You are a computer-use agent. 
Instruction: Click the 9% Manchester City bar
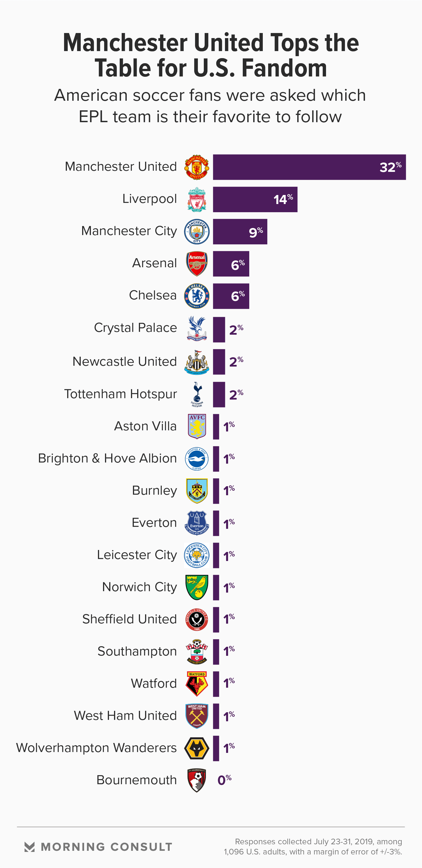pyautogui.click(x=240, y=232)
